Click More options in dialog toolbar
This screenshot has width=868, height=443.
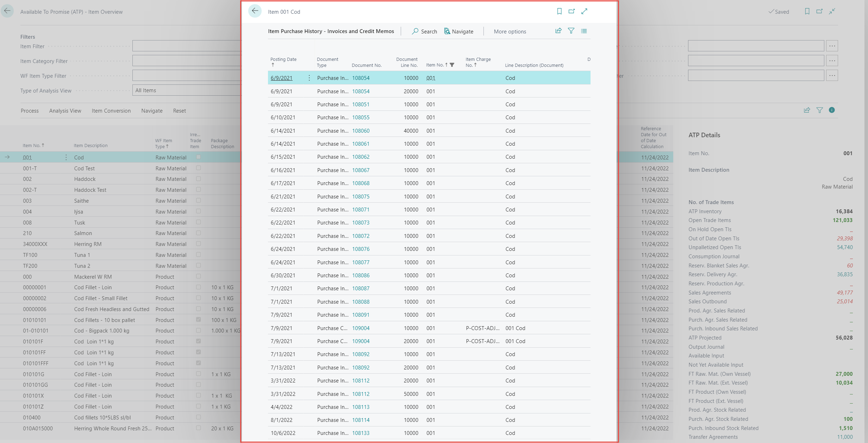510,31
